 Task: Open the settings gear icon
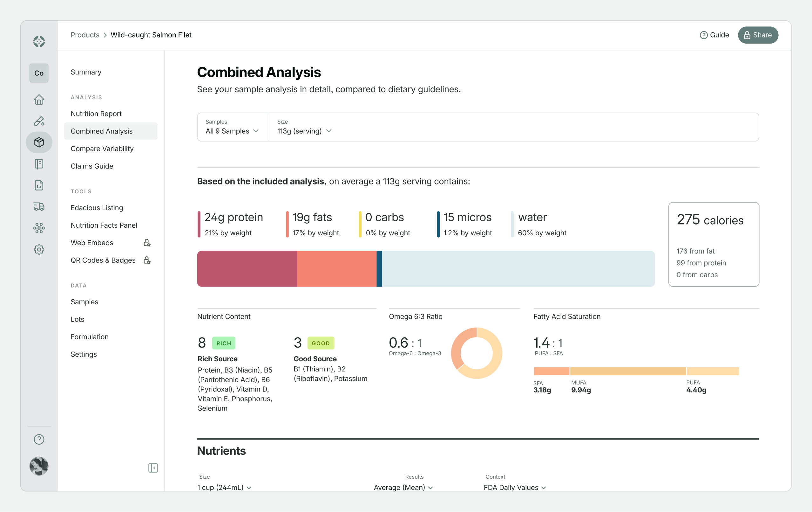[39, 249]
